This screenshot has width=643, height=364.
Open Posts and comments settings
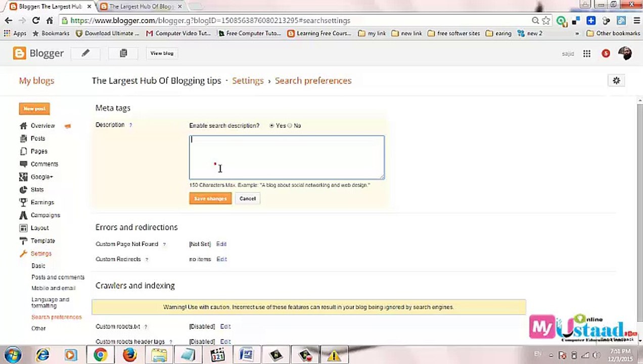(58, 277)
